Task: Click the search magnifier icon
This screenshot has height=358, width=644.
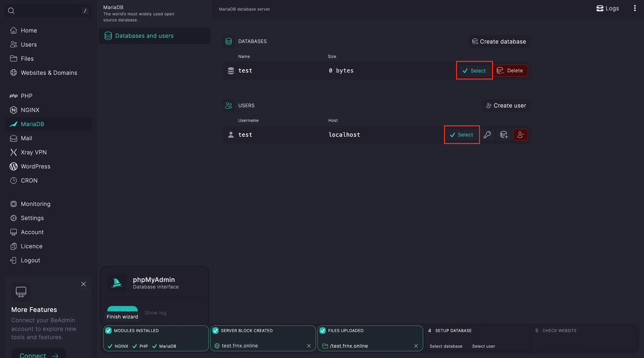Action: click(11, 11)
